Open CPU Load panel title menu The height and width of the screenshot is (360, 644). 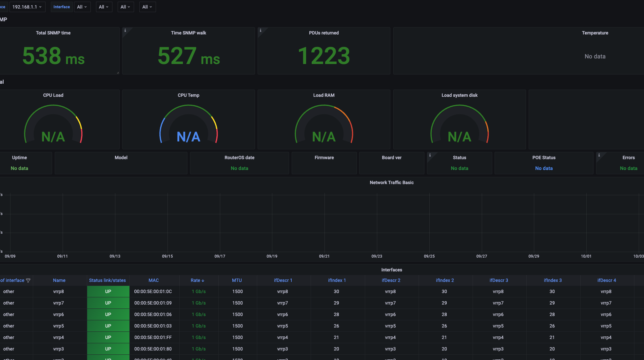coord(53,95)
